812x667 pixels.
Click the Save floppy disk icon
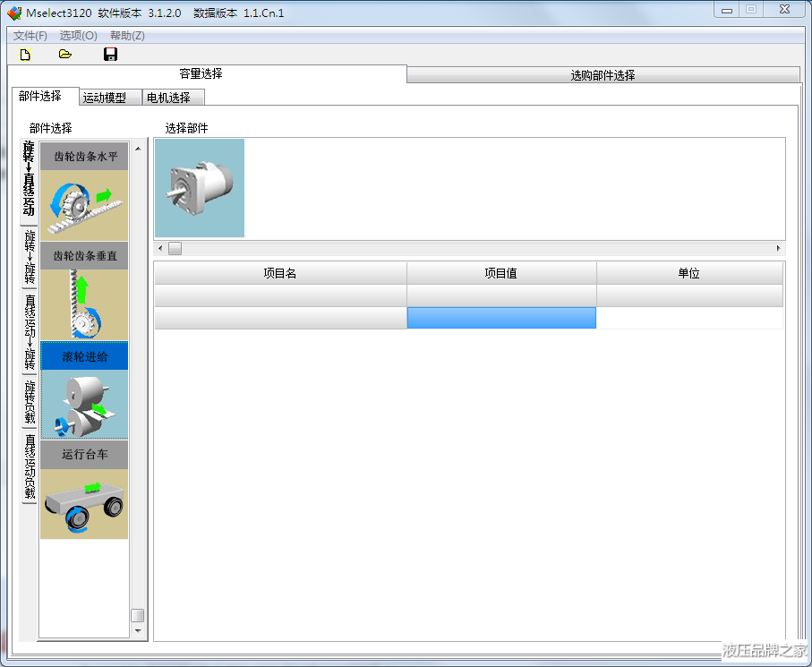111,55
